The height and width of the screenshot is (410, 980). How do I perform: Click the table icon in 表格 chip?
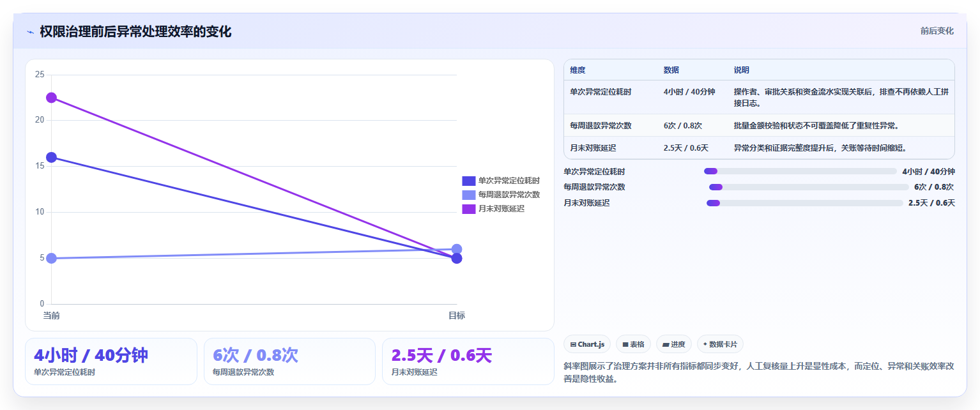pyautogui.click(x=626, y=344)
